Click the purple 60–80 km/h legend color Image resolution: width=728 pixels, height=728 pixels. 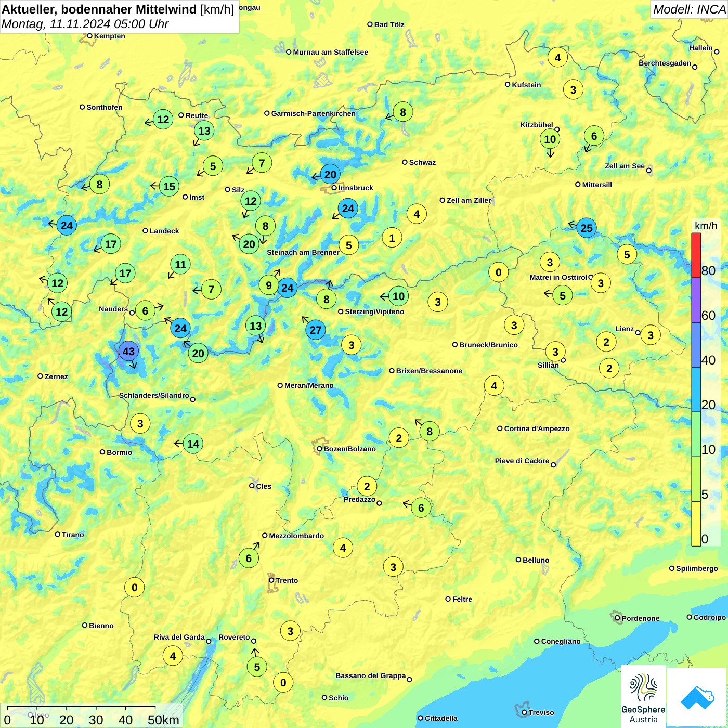[x=696, y=300]
